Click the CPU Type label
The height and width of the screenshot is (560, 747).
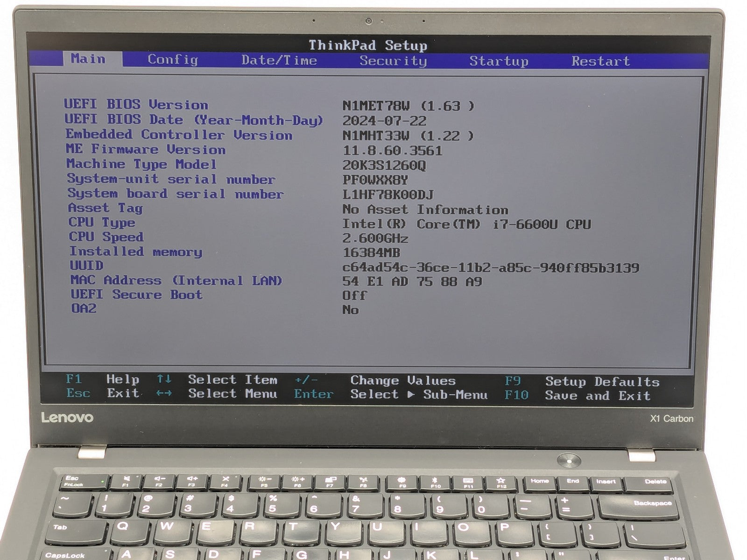(x=102, y=223)
